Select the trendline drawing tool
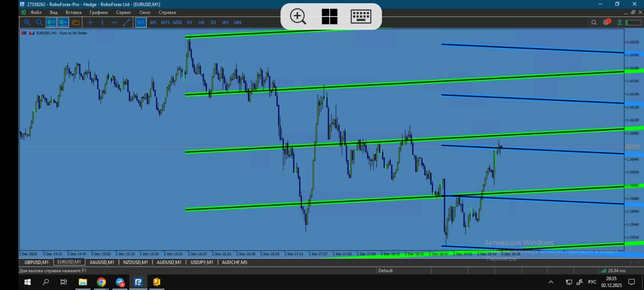The image size is (644, 290). click(x=126, y=23)
